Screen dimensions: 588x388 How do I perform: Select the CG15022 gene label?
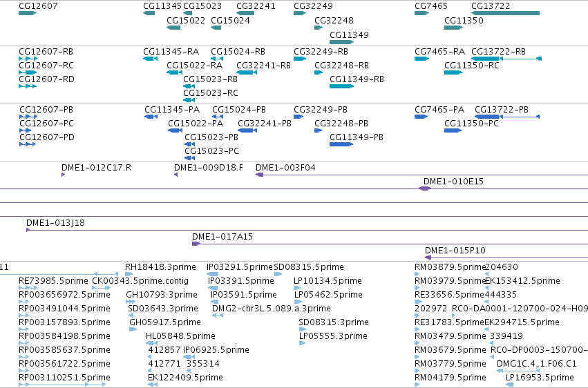186,20
